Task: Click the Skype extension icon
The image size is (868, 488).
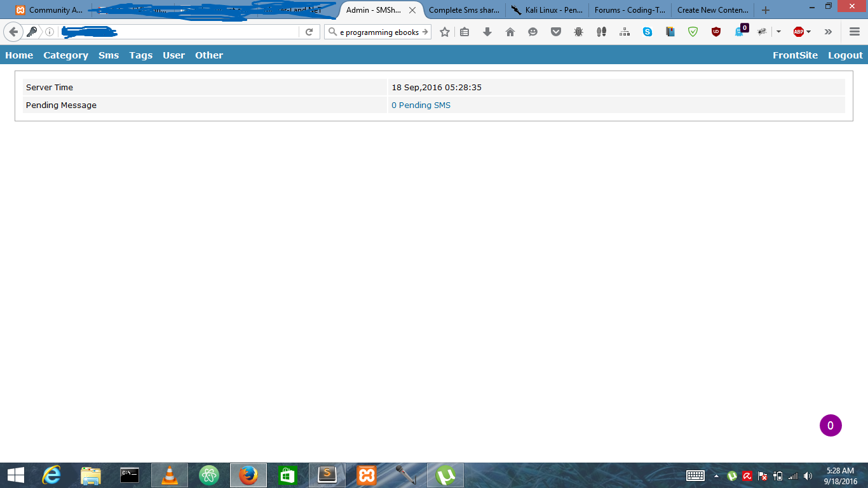Action: point(648,32)
